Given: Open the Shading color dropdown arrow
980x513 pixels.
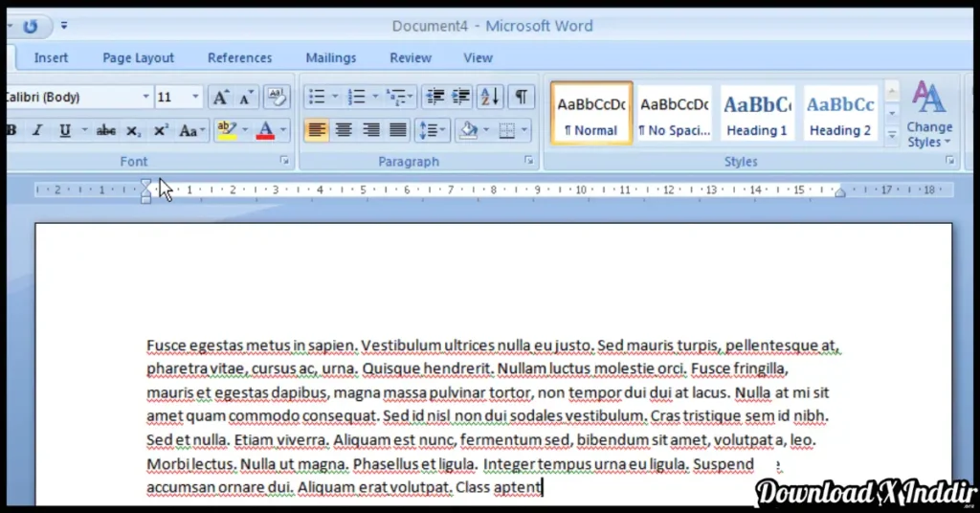Looking at the screenshot, I should 486,130.
